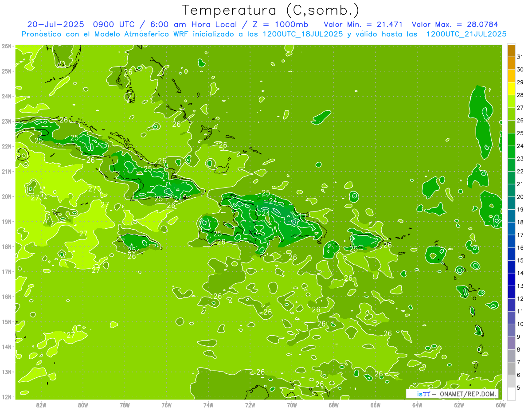532x411 pixels.
Task: Click the yellow colorbar segment between 28 and 29
Action: 511,89
